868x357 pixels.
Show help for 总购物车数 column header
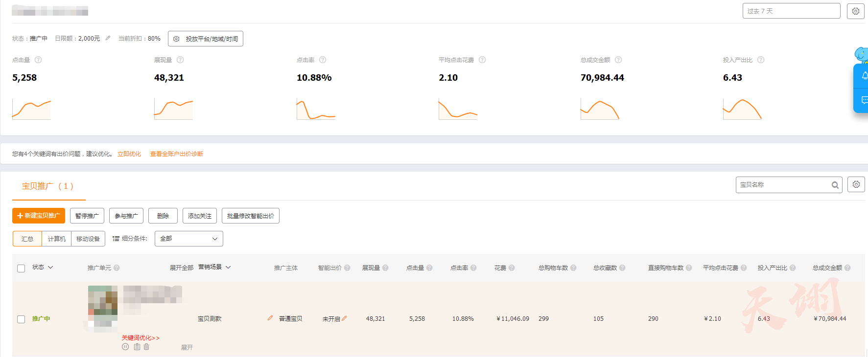click(573, 268)
